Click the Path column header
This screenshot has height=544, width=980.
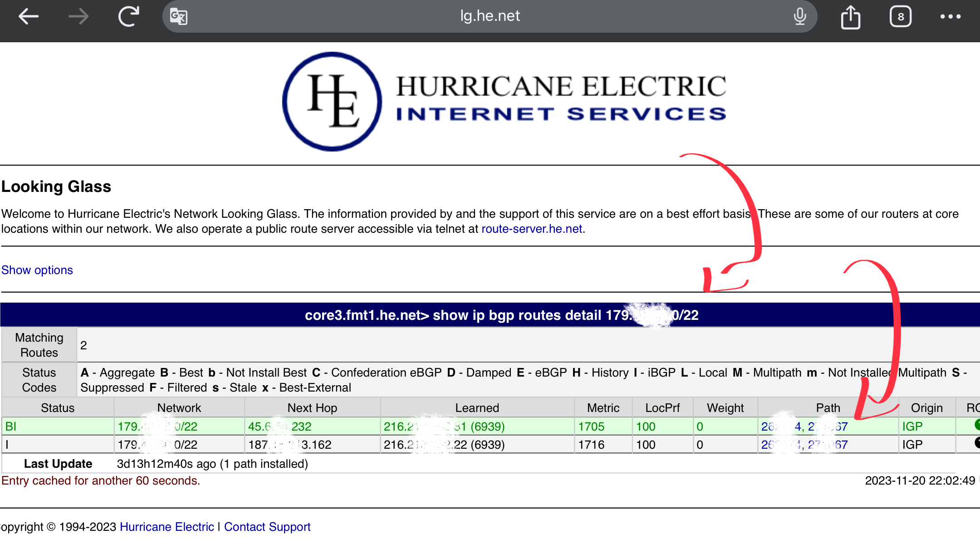(x=828, y=408)
